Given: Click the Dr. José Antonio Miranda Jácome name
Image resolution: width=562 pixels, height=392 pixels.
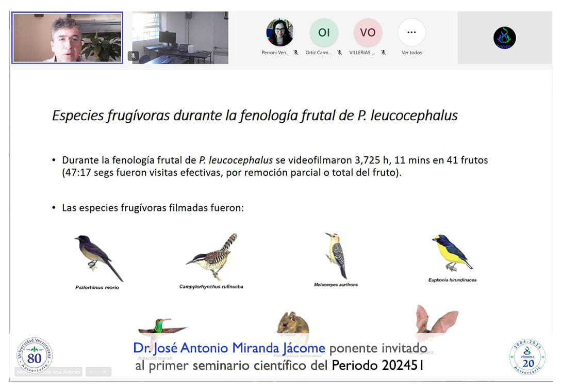Looking at the screenshot, I should [x=229, y=348].
